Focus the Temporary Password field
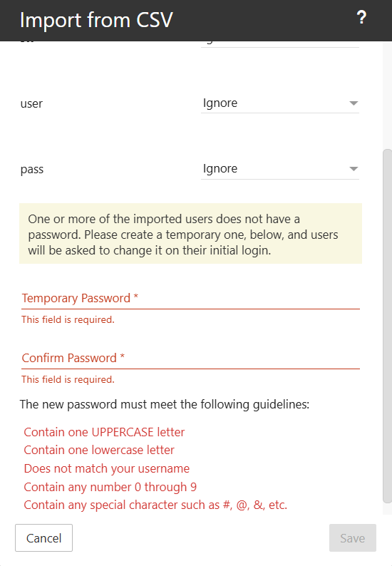 pos(190,298)
